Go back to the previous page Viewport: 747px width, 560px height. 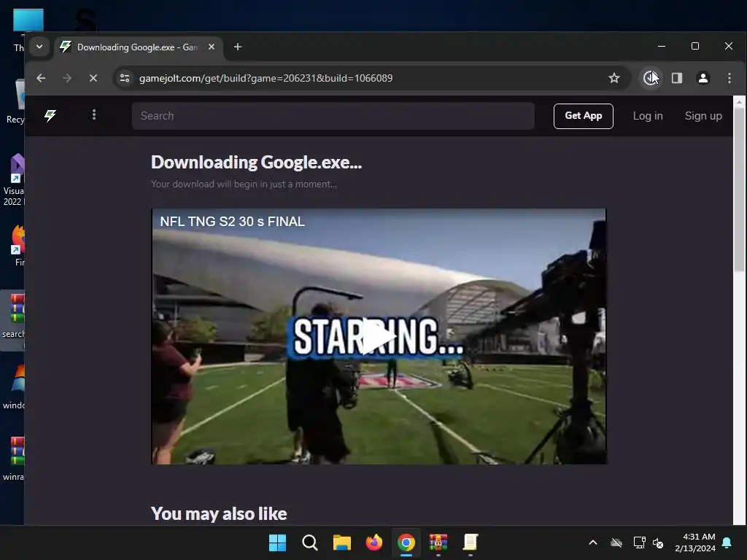coord(41,78)
